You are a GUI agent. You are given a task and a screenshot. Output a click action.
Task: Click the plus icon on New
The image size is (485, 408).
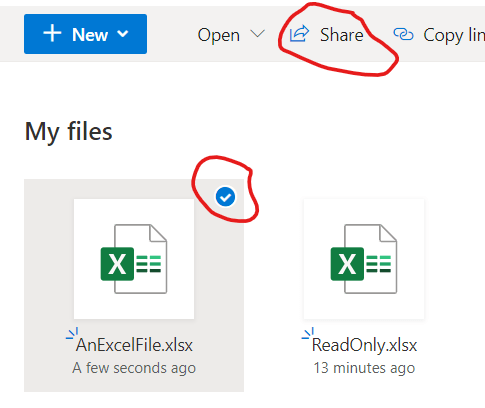click(52, 33)
